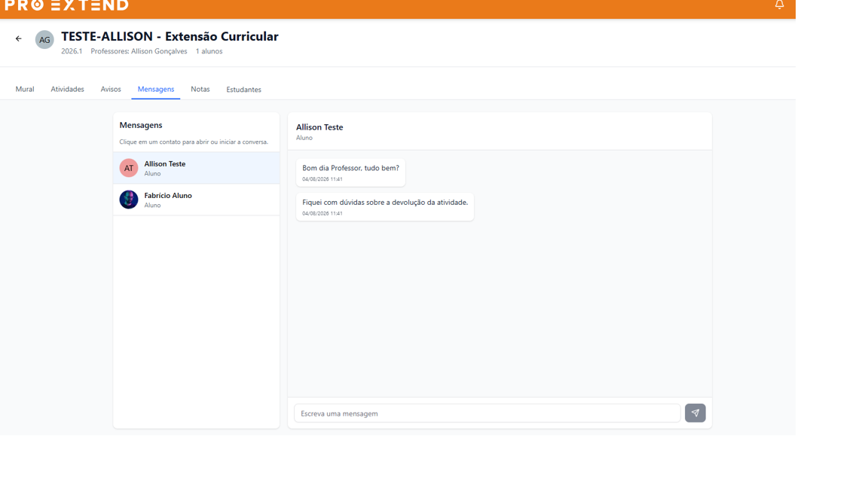Image resolution: width=868 pixels, height=488 pixels.
Task: Select the Mensagens tab
Action: [x=155, y=89]
